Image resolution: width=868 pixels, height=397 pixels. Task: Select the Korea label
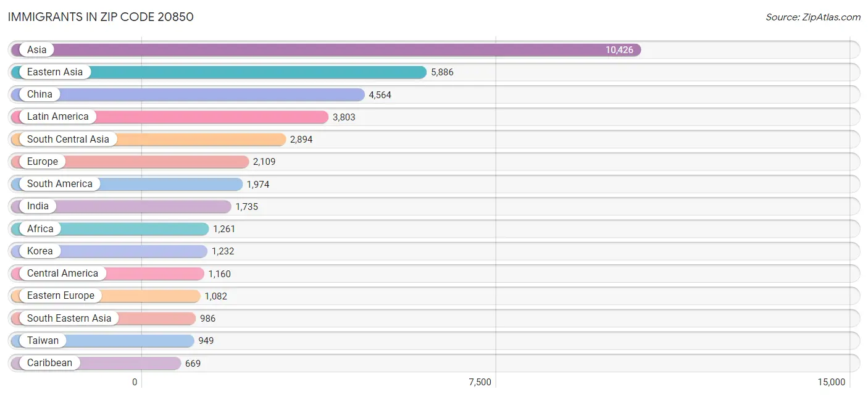click(x=40, y=251)
